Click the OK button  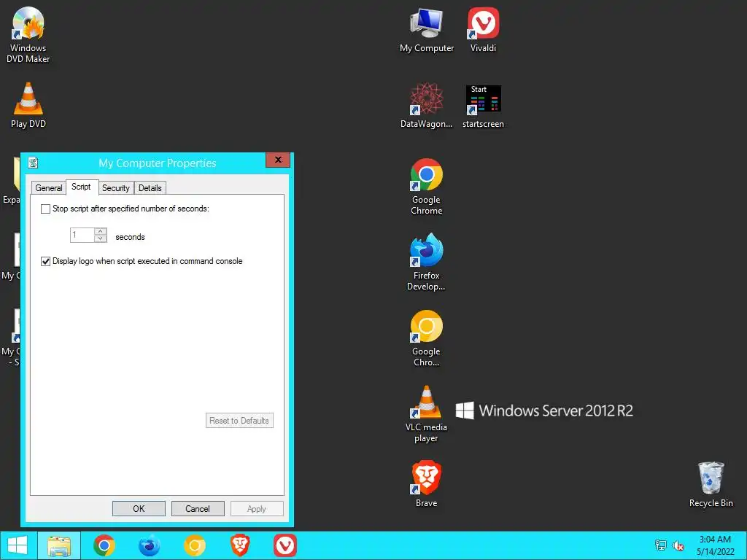click(x=139, y=508)
